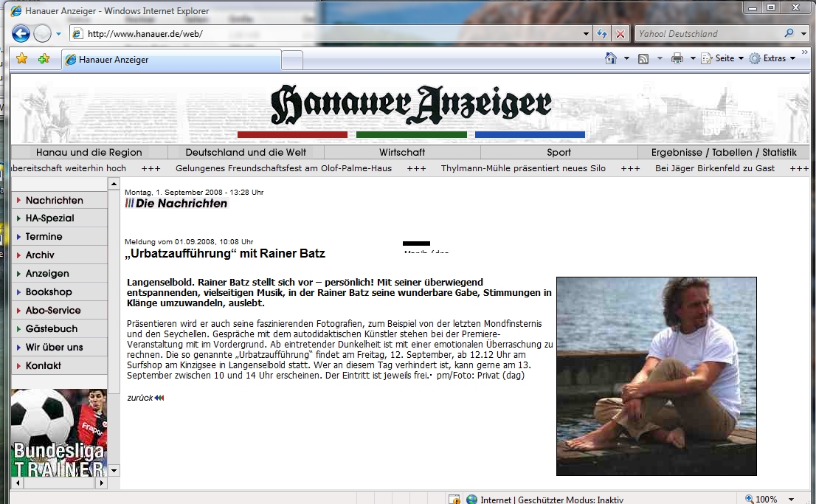The image size is (816, 504).
Task: Expand toolbar overflow chevron
Action: click(x=804, y=52)
